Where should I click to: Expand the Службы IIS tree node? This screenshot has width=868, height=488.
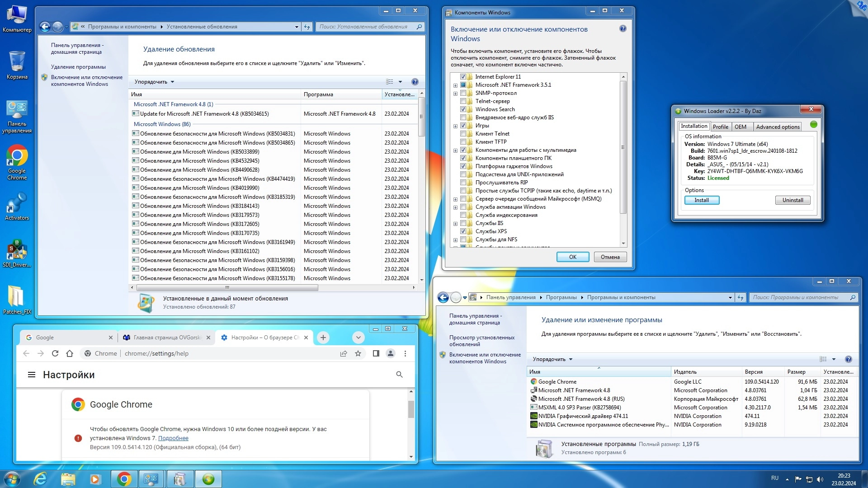[x=455, y=224]
